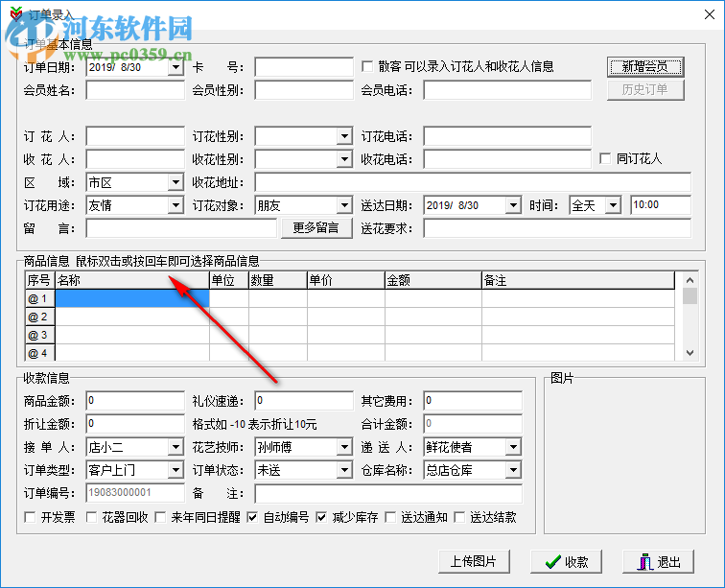Click the 退出 button
Viewport: 725px width, 588px height.
[x=659, y=562]
